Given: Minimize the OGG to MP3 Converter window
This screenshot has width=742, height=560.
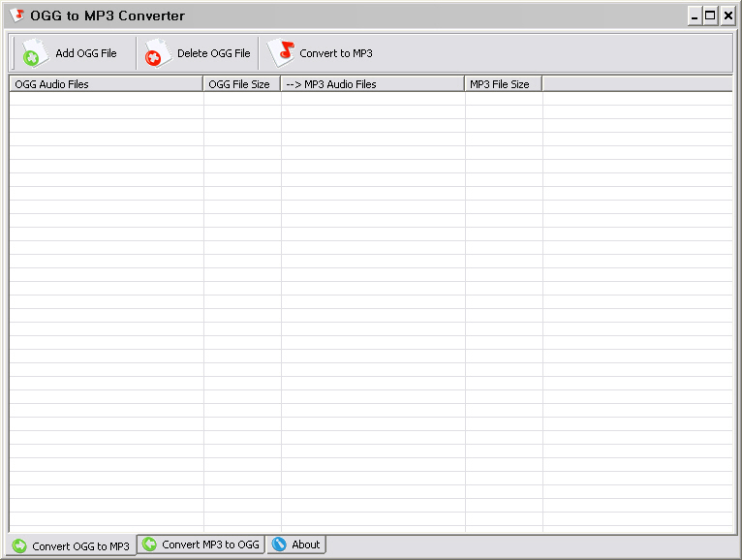Looking at the screenshot, I should pos(695,16).
